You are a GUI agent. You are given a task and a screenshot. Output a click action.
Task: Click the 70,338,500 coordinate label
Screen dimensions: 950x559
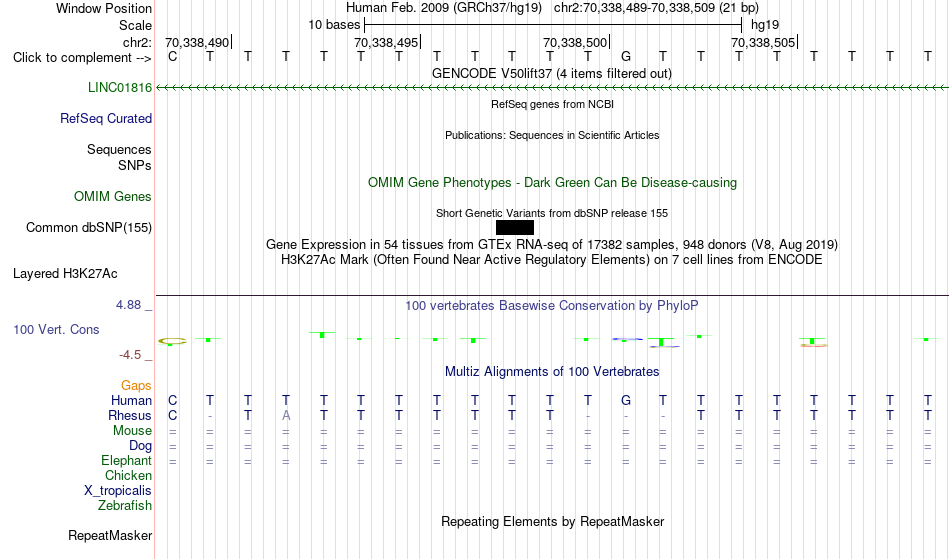tap(575, 42)
